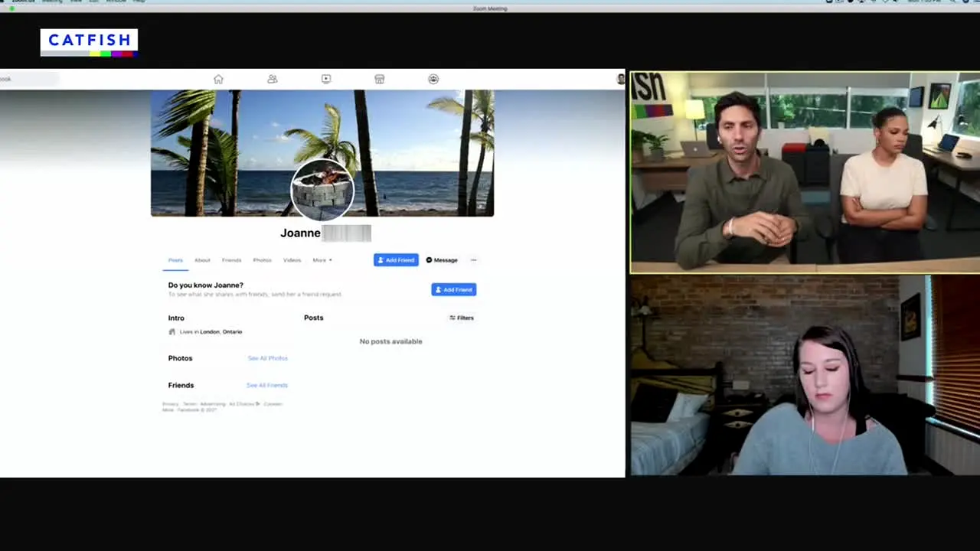
Task: Click the Intro section heading
Action: point(176,318)
